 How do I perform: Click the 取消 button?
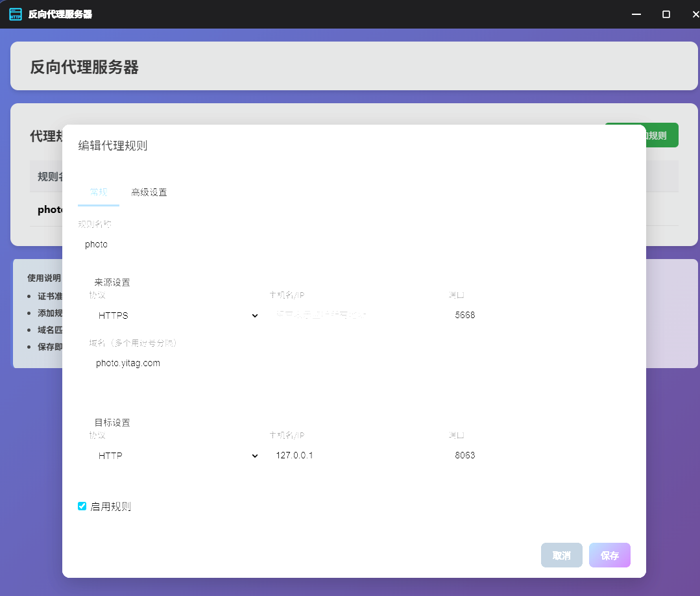562,555
